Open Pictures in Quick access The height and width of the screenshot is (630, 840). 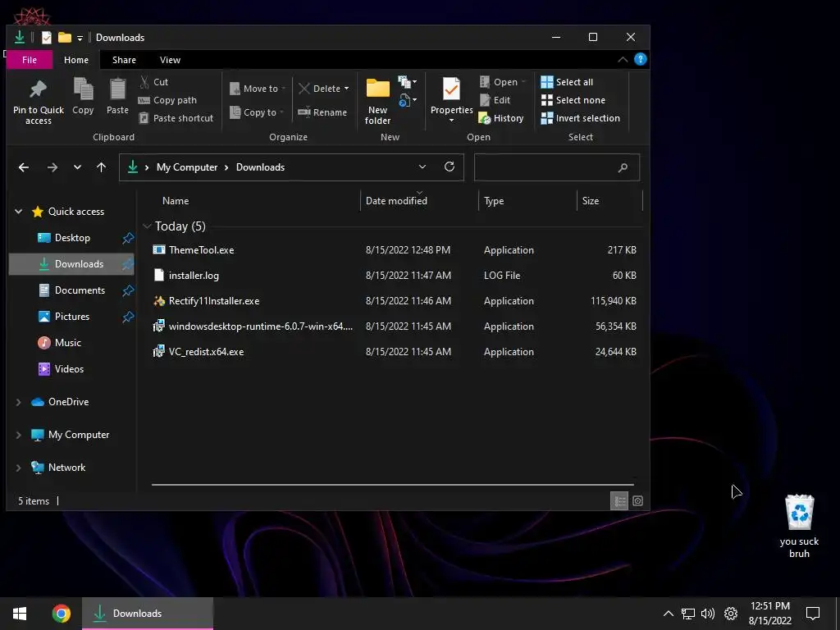coord(72,317)
